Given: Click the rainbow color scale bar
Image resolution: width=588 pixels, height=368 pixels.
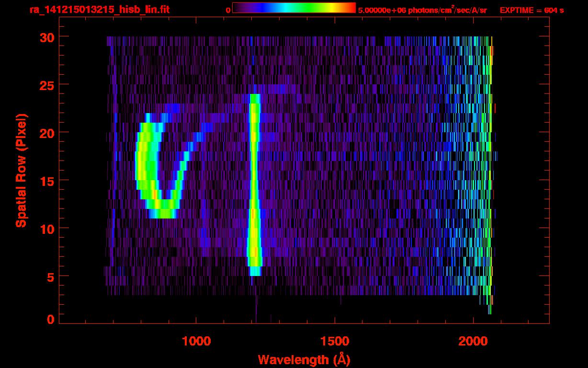Looking at the screenshot, I should pos(294,8).
